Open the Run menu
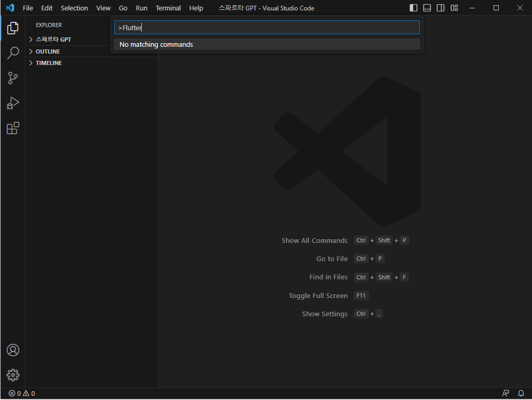Screen dimensions: 532x400 pos(141,8)
